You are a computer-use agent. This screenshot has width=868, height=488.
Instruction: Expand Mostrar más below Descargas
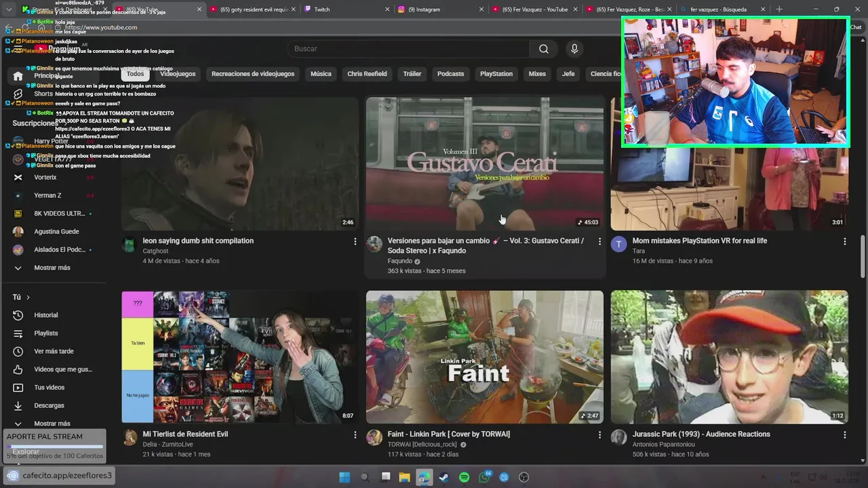[52, 424]
